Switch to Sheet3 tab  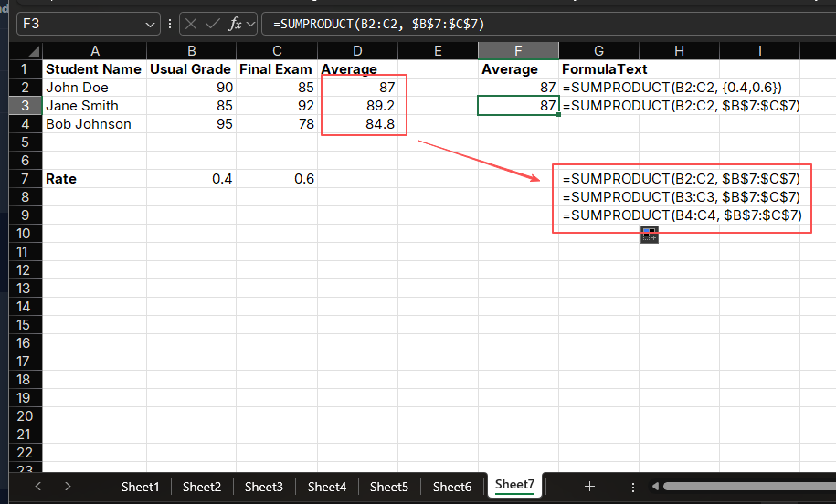[264, 487]
